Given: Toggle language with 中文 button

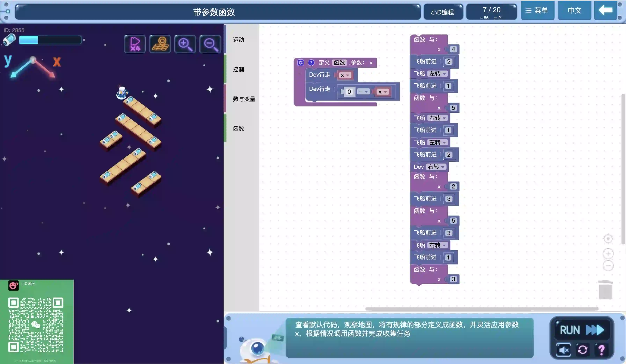Looking at the screenshot, I should click(575, 10).
